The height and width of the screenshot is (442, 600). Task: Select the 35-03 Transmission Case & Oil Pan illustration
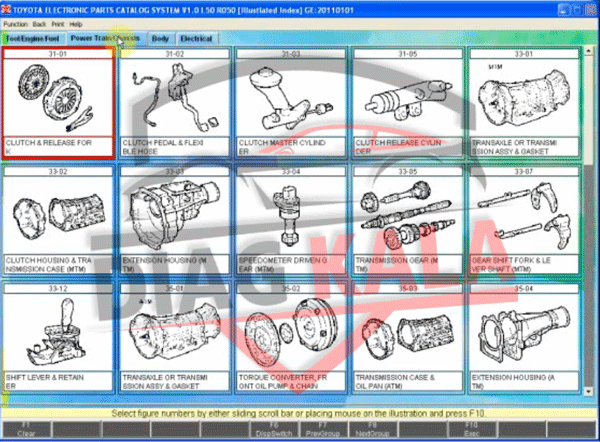[408, 333]
